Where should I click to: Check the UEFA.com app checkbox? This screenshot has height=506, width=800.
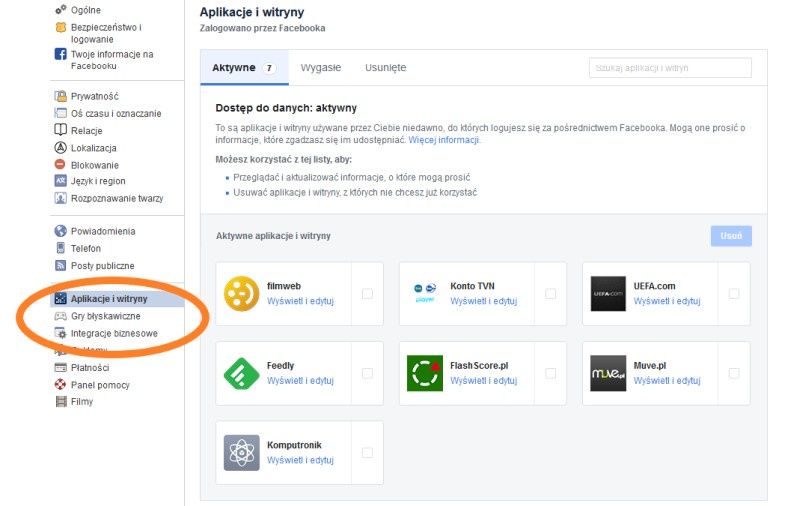[734, 293]
